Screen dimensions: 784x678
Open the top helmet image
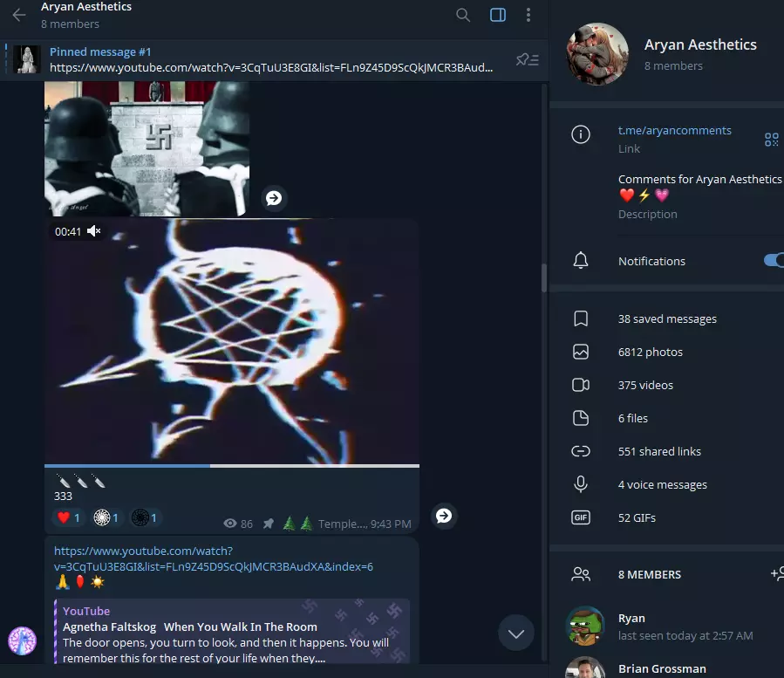[x=147, y=148]
